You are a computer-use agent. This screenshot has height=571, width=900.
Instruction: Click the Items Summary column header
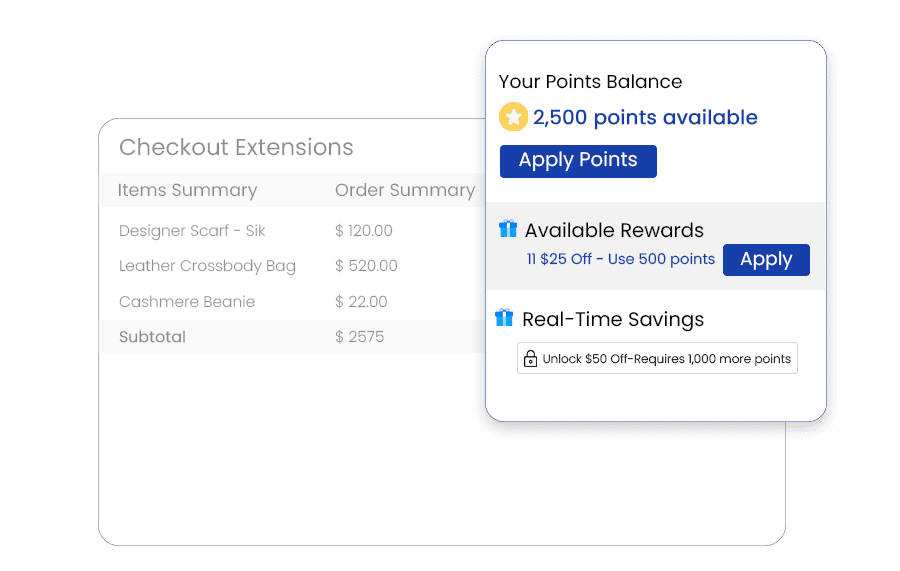tap(187, 190)
